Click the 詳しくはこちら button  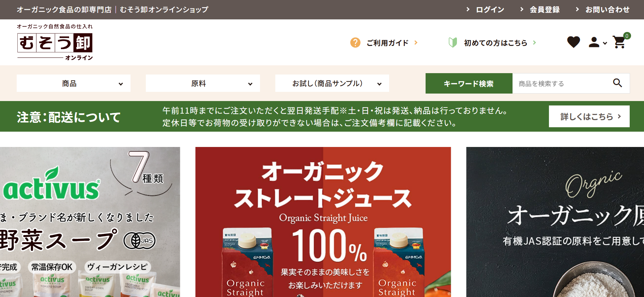(589, 116)
